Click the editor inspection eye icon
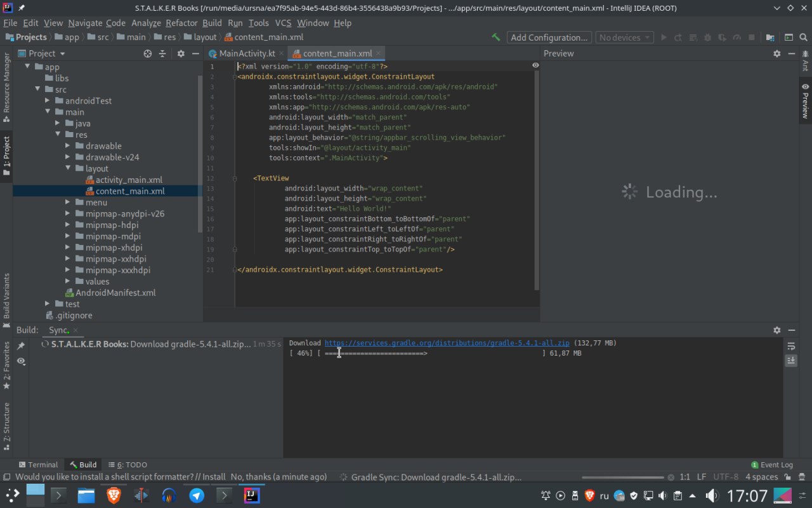812x508 pixels. 535,65
